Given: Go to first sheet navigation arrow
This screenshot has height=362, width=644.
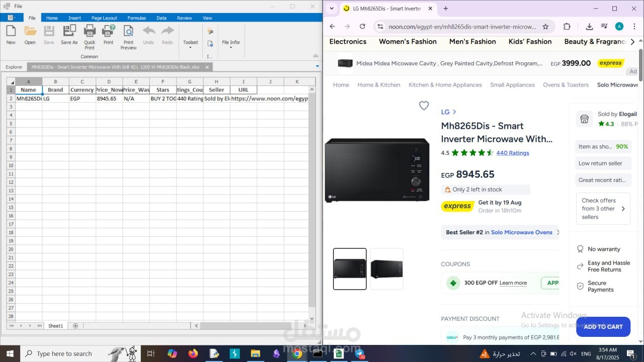Looking at the screenshot, I should point(12,326).
